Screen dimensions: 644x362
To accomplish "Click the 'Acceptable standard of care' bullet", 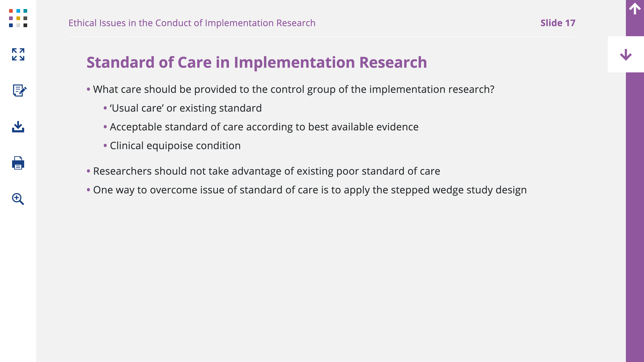I will (261, 127).
